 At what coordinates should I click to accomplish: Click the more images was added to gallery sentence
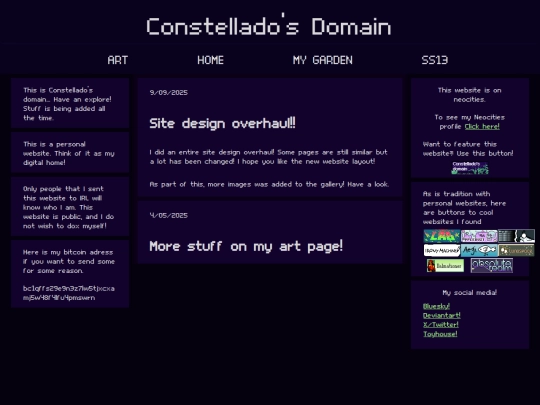coord(269,184)
